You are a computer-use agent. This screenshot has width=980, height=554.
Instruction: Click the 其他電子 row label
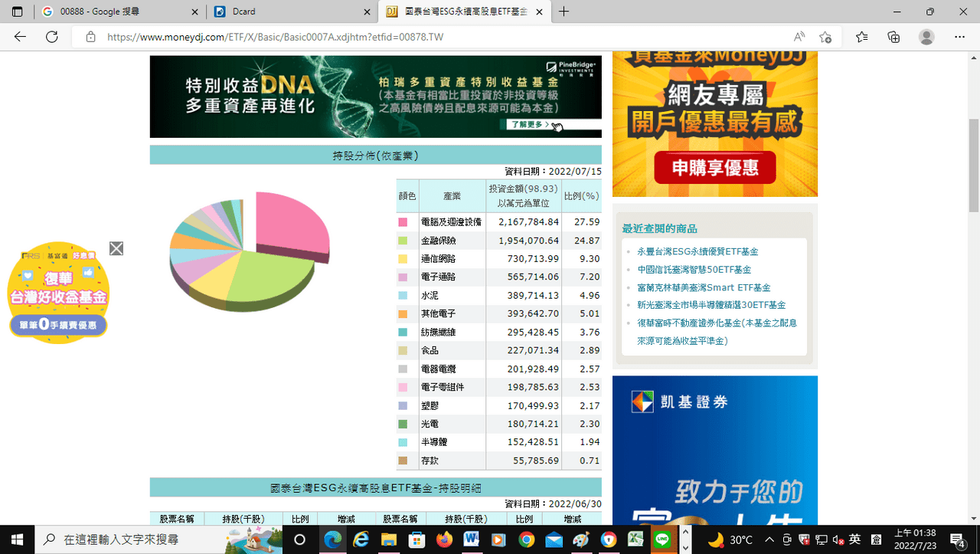(439, 314)
